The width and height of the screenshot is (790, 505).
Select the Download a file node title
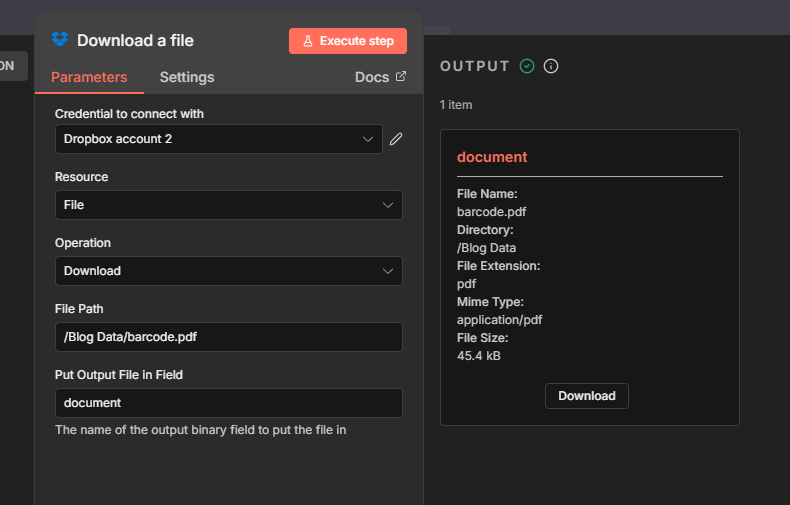pyautogui.click(x=135, y=41)
